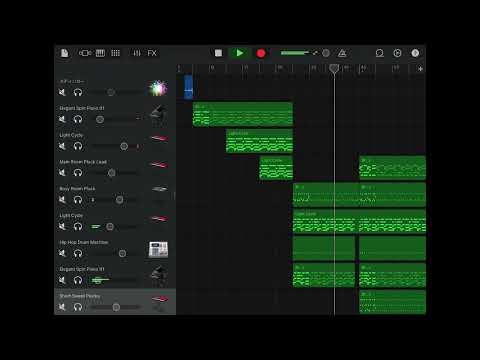Solo the second Light Cycle track

78,227
